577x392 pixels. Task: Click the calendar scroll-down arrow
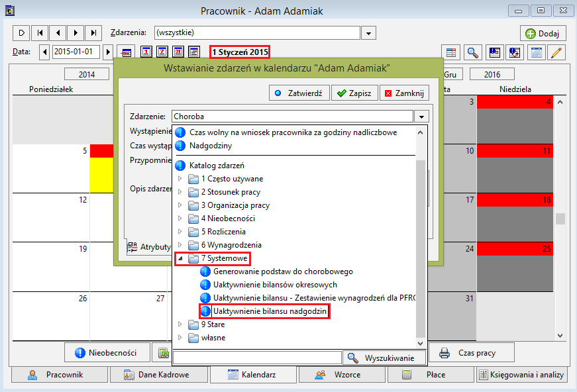point(560,335)
